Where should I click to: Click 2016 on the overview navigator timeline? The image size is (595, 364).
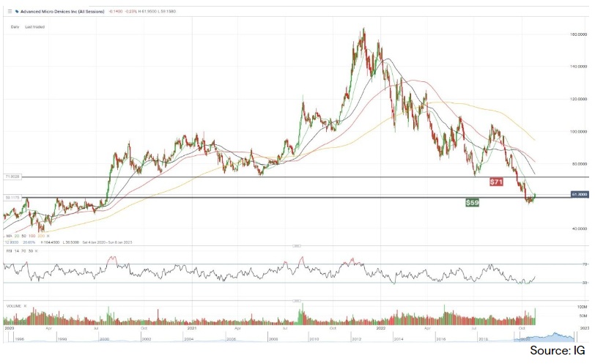coord(440,339)
